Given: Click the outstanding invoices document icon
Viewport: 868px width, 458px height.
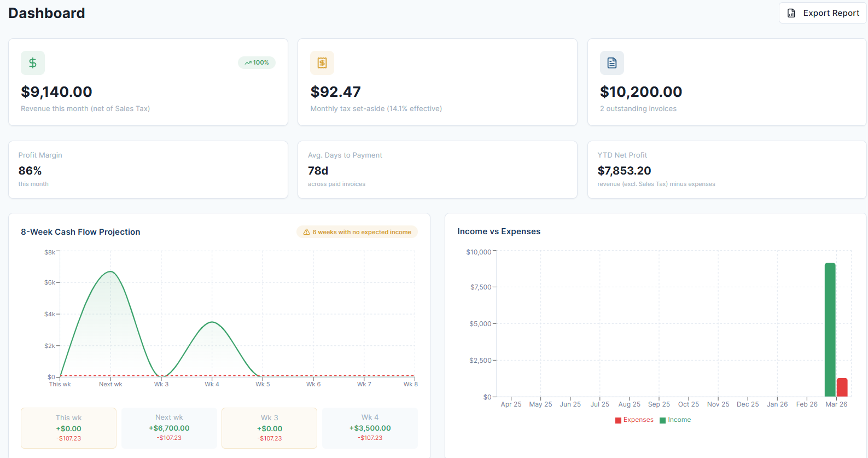Looking at the screenshot, I should [x=611, y=63].
